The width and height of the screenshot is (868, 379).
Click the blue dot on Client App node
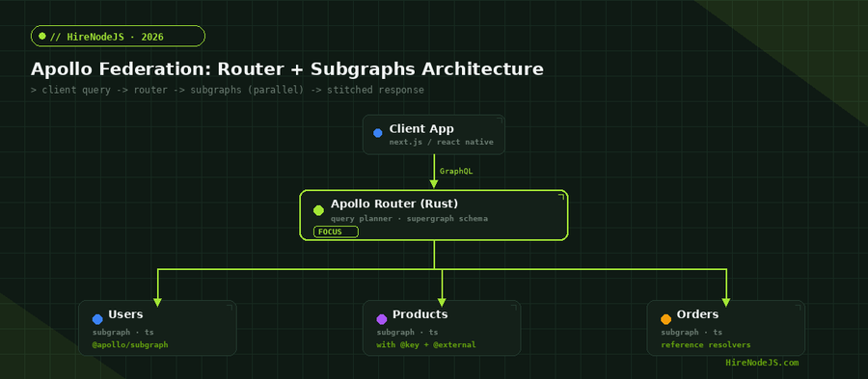pos(377,133)
